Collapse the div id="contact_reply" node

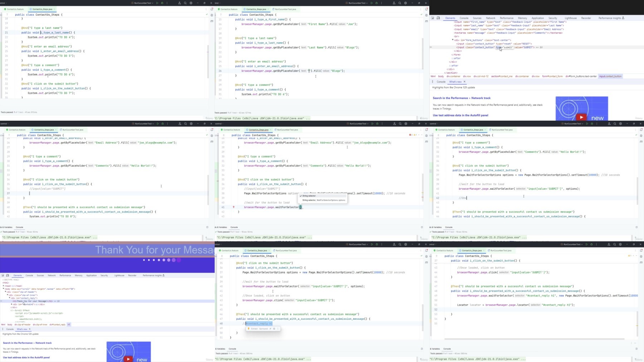click(x=10, y=298)
